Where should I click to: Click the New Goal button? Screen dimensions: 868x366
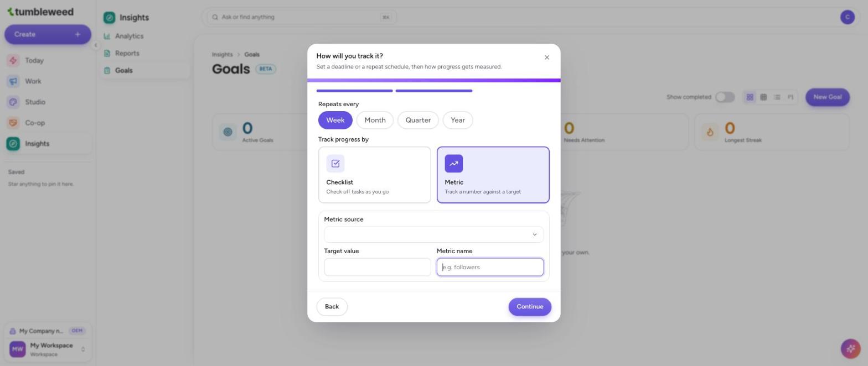[828, 97]
